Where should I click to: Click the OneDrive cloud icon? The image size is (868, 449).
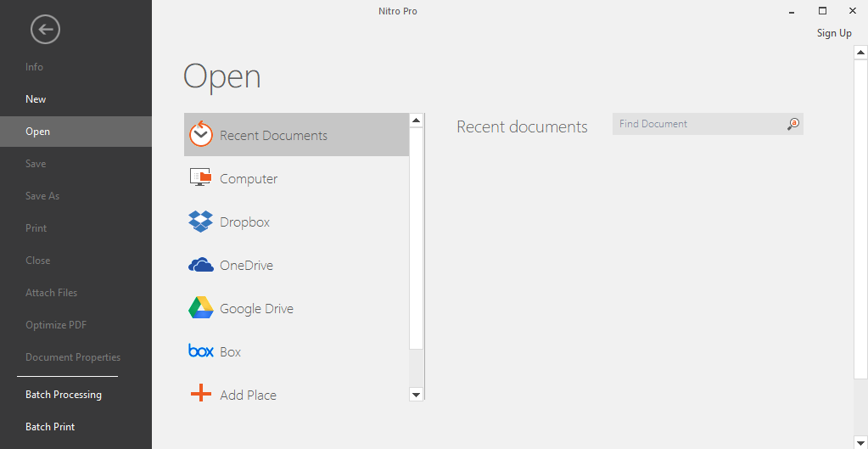coord(200,265)
